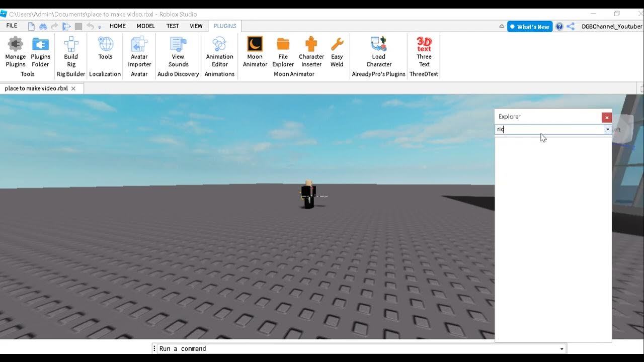Collapse the ribbon with the chevron icon
The height and width of the screenshot is (362, 644).
click(x=502, y=27)
